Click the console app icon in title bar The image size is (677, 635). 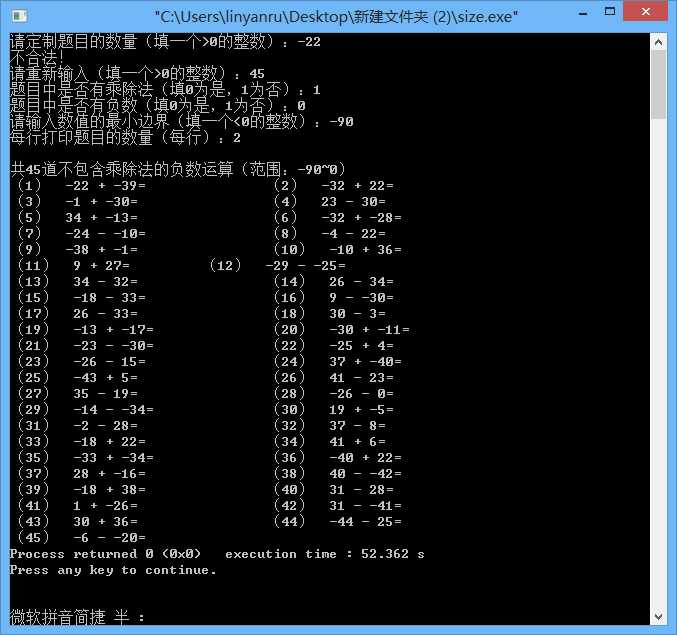(19, 16)
